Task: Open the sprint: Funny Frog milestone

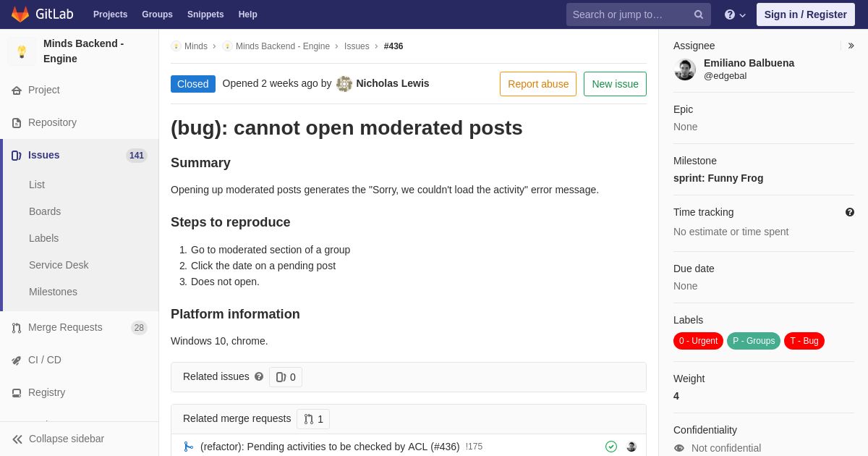Action: 718,179
